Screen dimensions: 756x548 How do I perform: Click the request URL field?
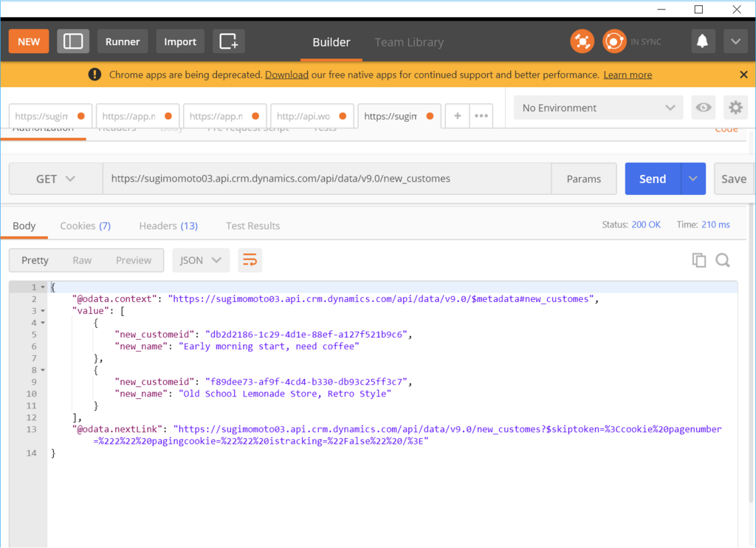[327, 179]
